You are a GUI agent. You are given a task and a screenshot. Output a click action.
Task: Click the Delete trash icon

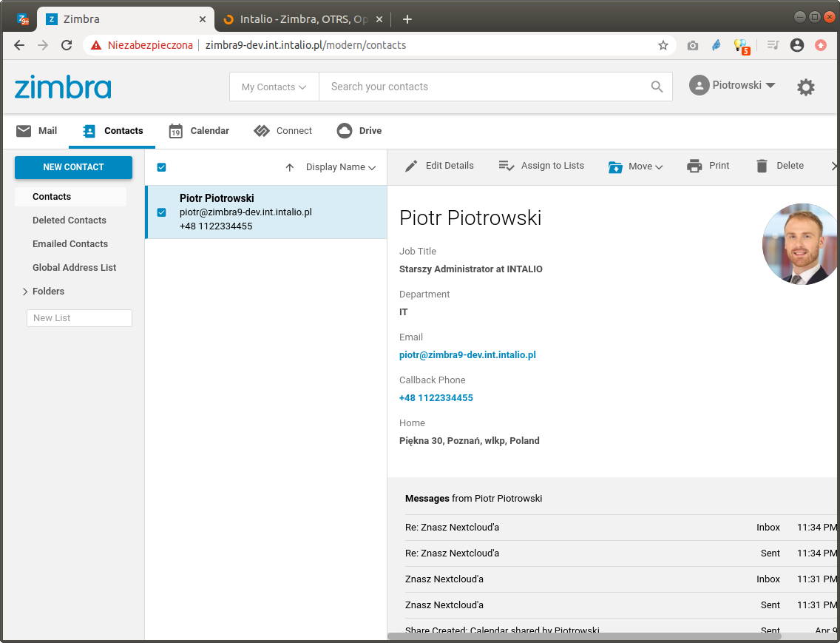tap(762, 166)
